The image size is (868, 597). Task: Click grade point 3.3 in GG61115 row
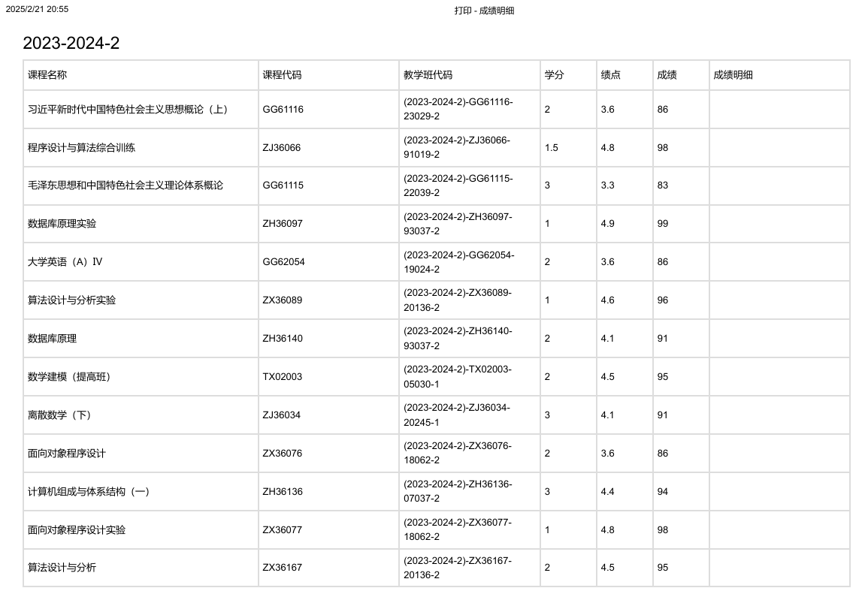(608, 185)
